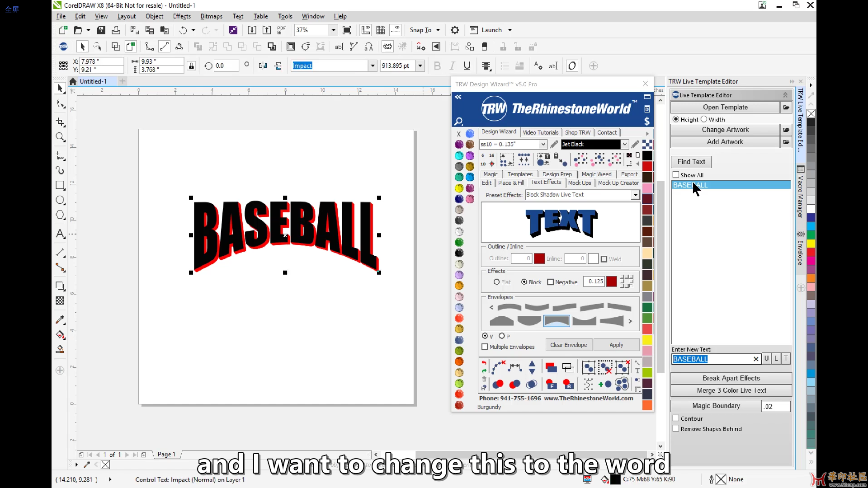Click the Undo icon
Screen dimensions: 868x488
click(x=183, y=30)
